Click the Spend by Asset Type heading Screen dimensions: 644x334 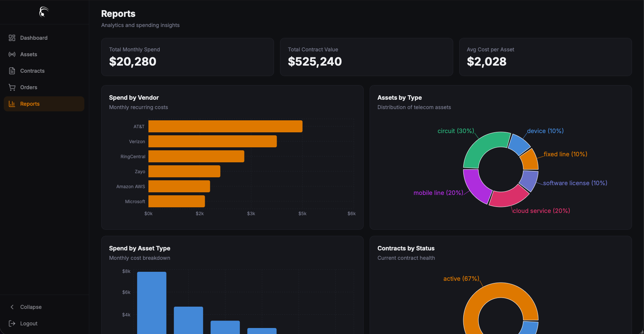(139, 248)
